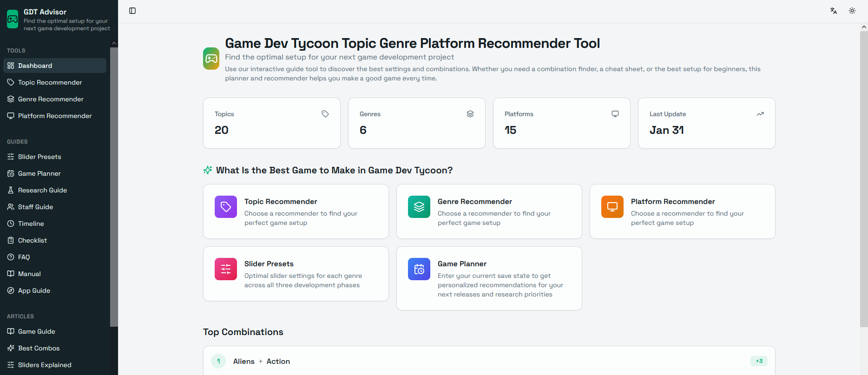868x375 pixels.
Task: Click the GDT Advisor gamepad logo icon
Action: [13, 20]
